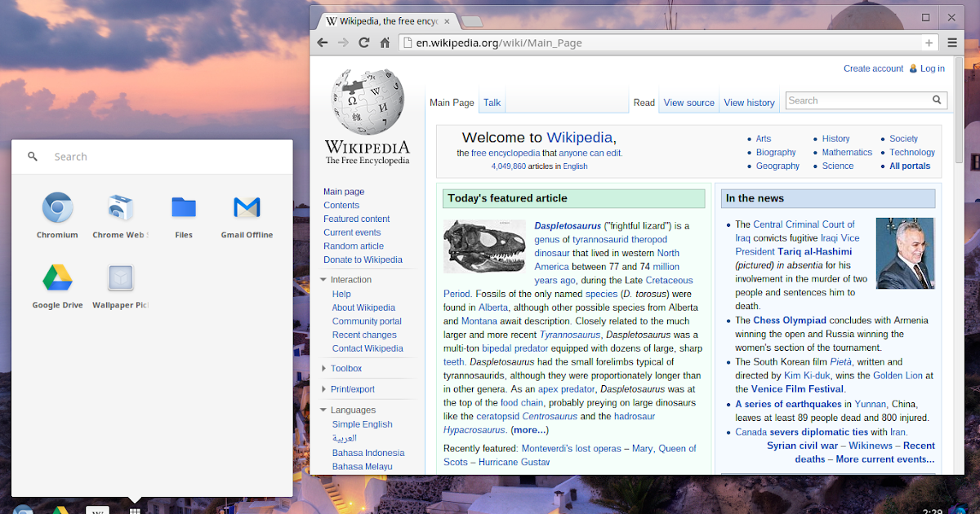Open the Technology portal link
The image size is (980, 514).
click(x=912, y=153)
